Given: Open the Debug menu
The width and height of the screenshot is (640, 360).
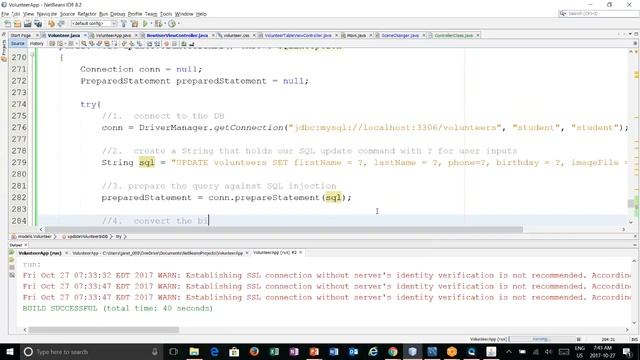Looking at the screenshot, I should [118, 14].
